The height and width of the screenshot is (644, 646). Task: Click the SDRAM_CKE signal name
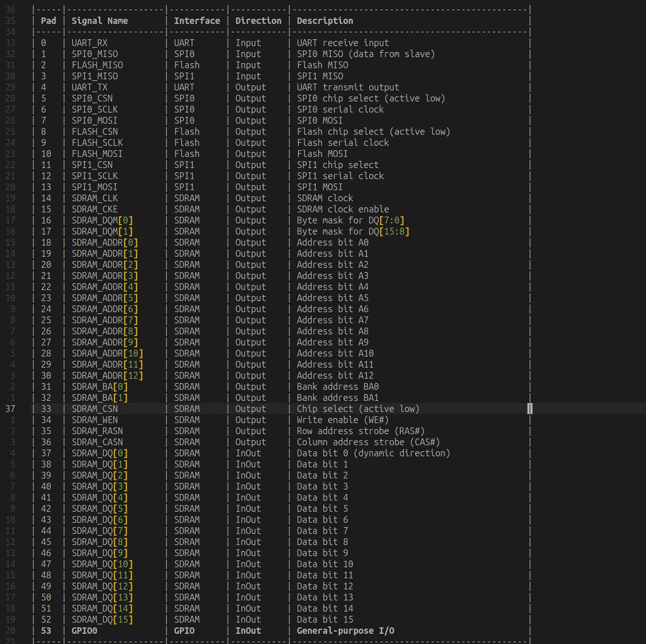(95, 209)
